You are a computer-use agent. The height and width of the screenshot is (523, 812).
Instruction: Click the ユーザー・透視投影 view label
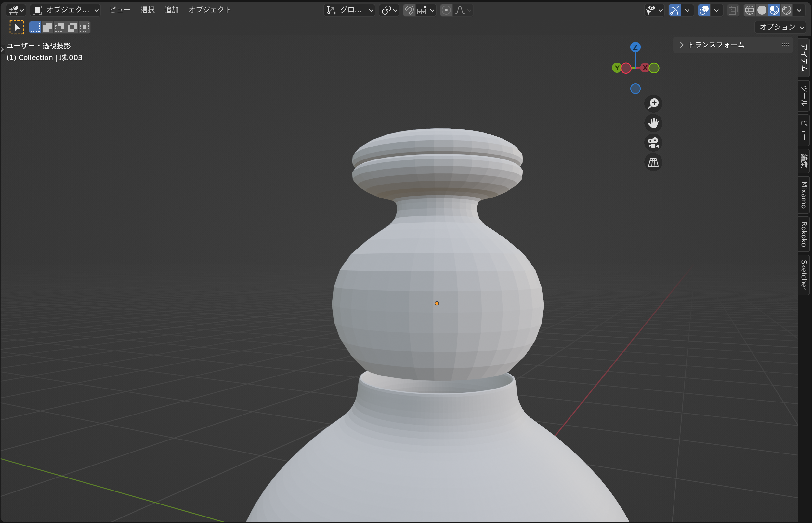[x=39, y=45]
